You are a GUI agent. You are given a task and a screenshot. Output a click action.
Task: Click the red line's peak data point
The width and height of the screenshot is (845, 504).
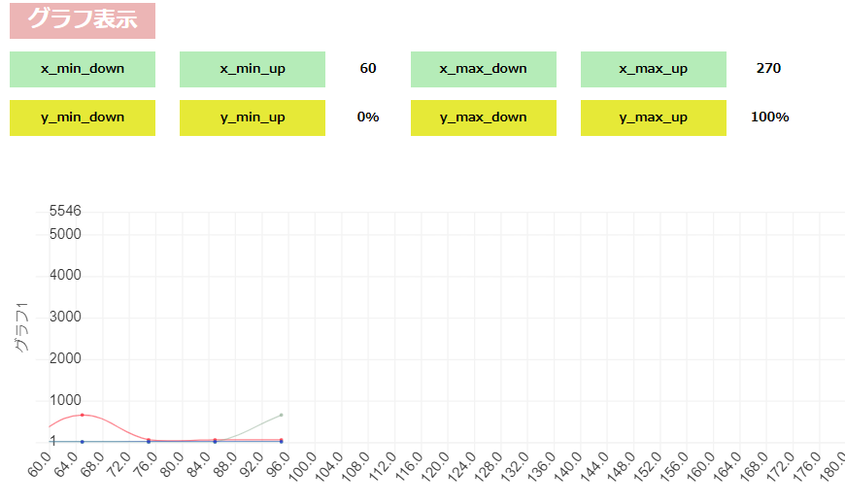pos(83,415)
